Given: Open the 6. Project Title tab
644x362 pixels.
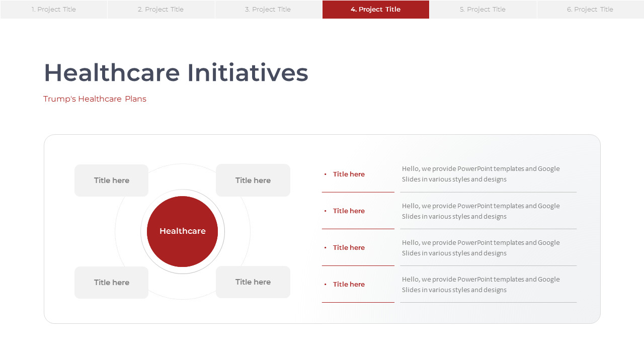Looking at the screenshot, I should coord(590,10).
